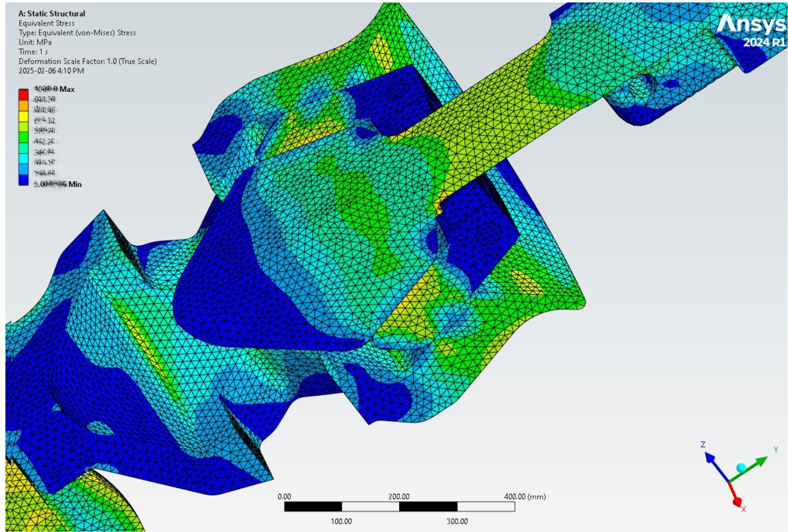788x532 pixels.
Task: Click the 'Type: Equivalent (von-Mises) Stress' line
Action: pyautogui.click(x=77, y=33)
